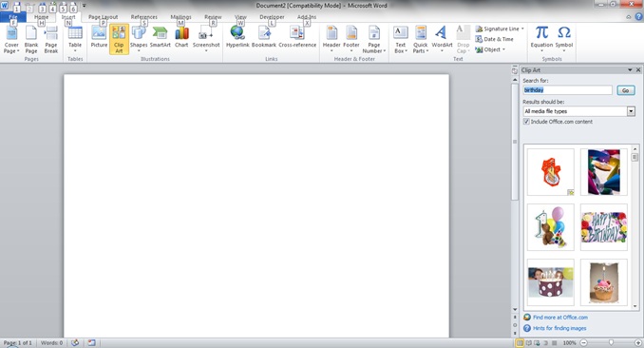644x348 pixels.
Task: Open Hints for finding images link
Action: point(559,328)
